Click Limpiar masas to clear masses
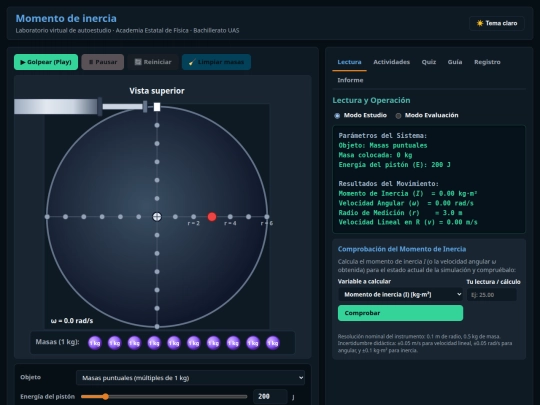540x405 pixels. 216,62
